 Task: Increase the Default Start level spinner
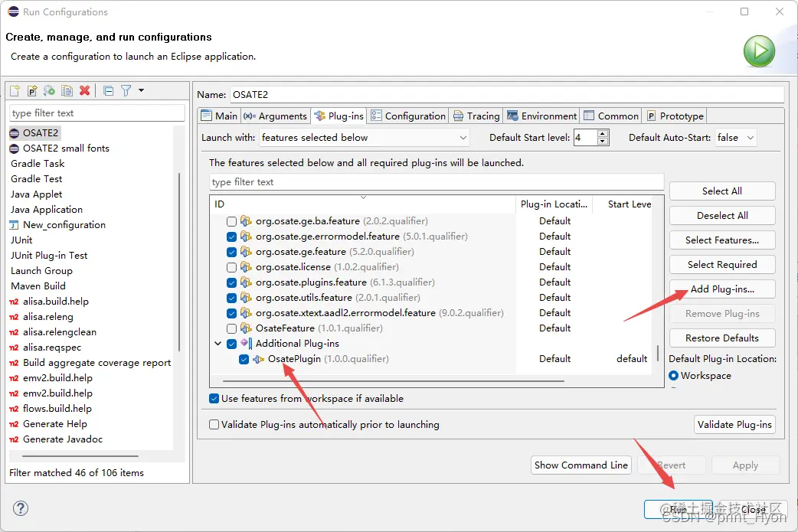pyautogui.click(x=603, y=133)
